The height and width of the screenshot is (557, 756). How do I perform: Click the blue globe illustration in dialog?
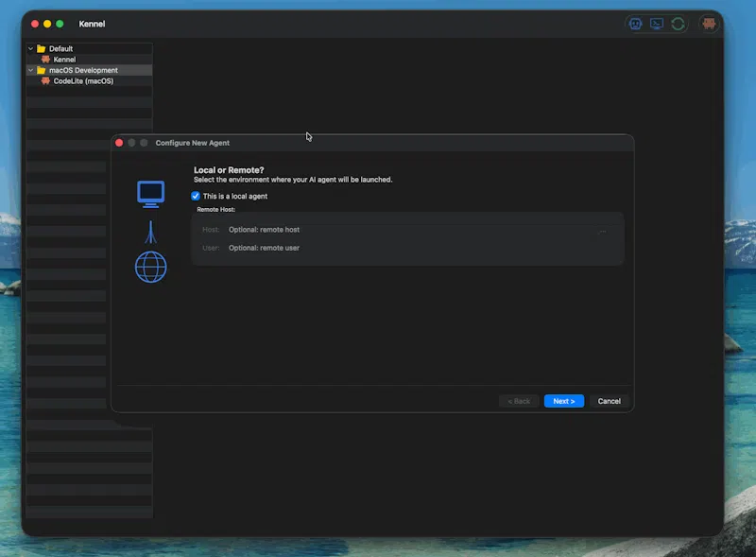[x=151, y=267]
